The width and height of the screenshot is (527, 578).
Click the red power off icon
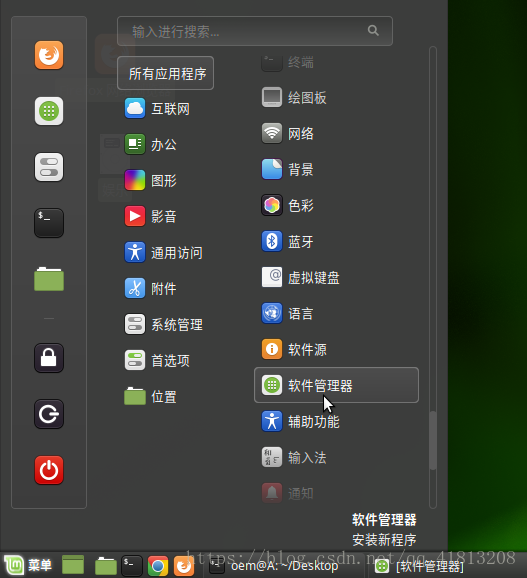pyautogui.click(x=49, y=470)
